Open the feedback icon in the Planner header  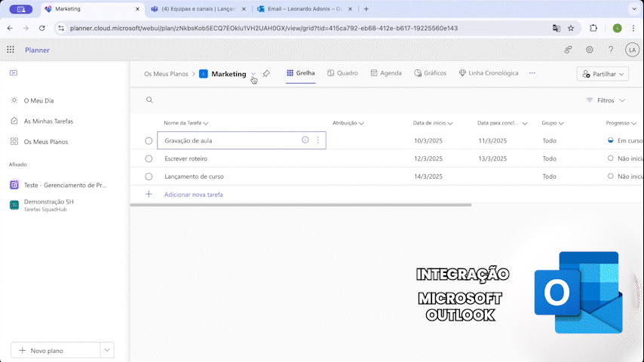(x=568, y=50)
